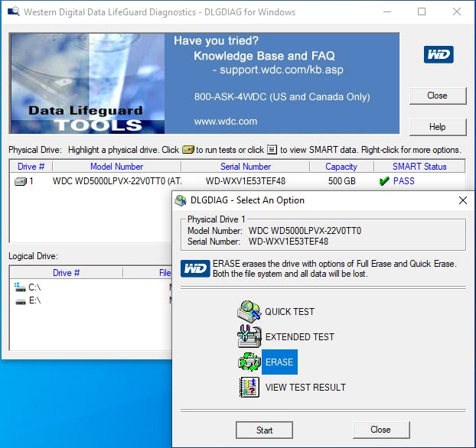
Task: Click the WD logo in main window
Action: tap(439, 54)
